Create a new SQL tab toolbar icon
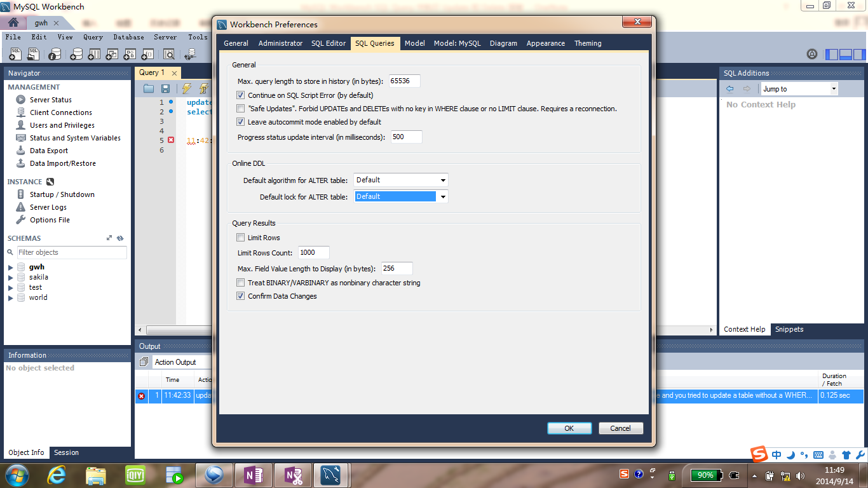This screenshot has width=868, height=488. click(15, 54)
